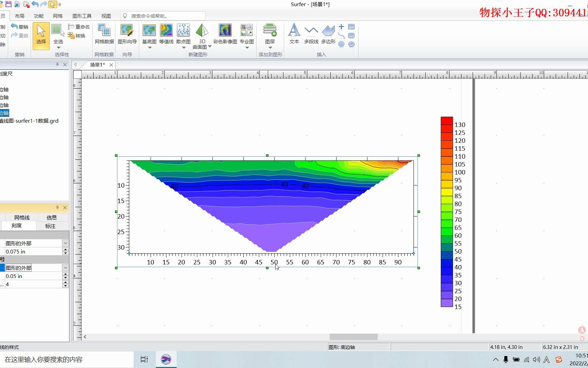Expand the 专业图 dropdown arrow
Viewport: 588px width, 368px height.
point(247,47)
